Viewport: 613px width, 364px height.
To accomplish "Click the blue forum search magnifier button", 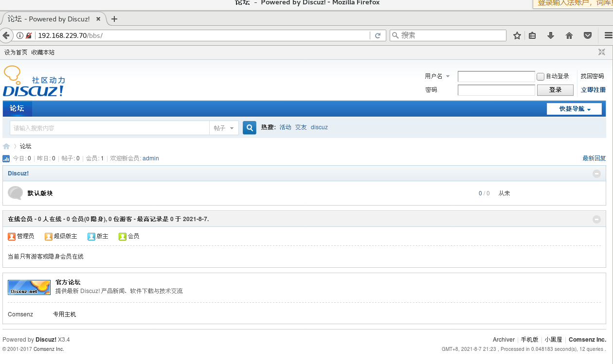I will tap(250, 128).
